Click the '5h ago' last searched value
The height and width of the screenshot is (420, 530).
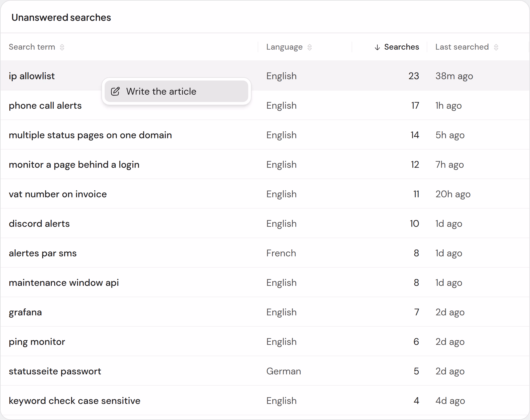(450, 135)
